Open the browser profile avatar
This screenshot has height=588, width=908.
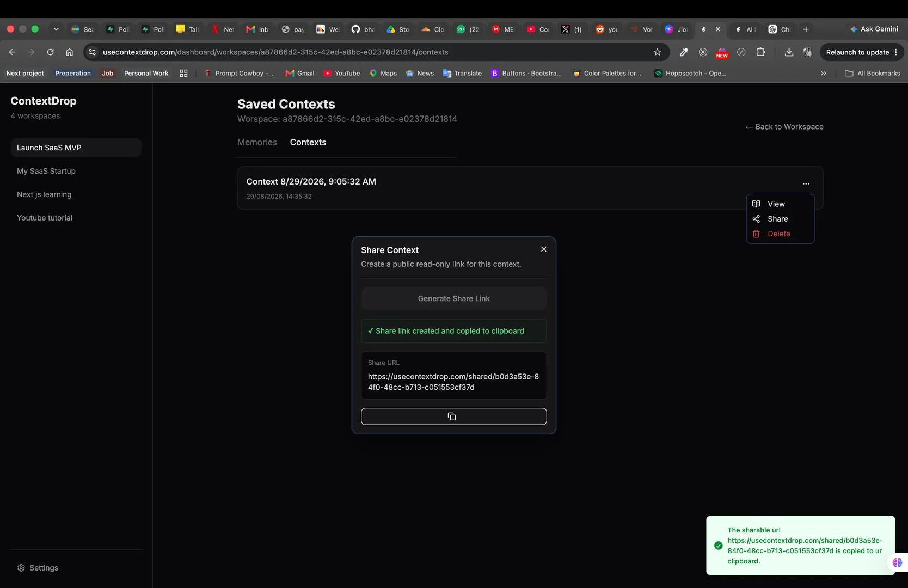click(x=807, y=52)
